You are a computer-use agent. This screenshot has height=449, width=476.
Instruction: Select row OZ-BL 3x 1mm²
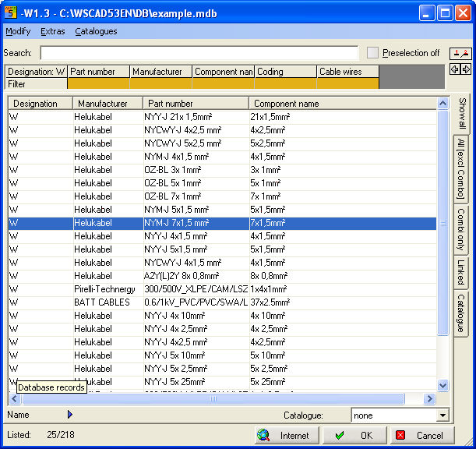pos(222,170)
